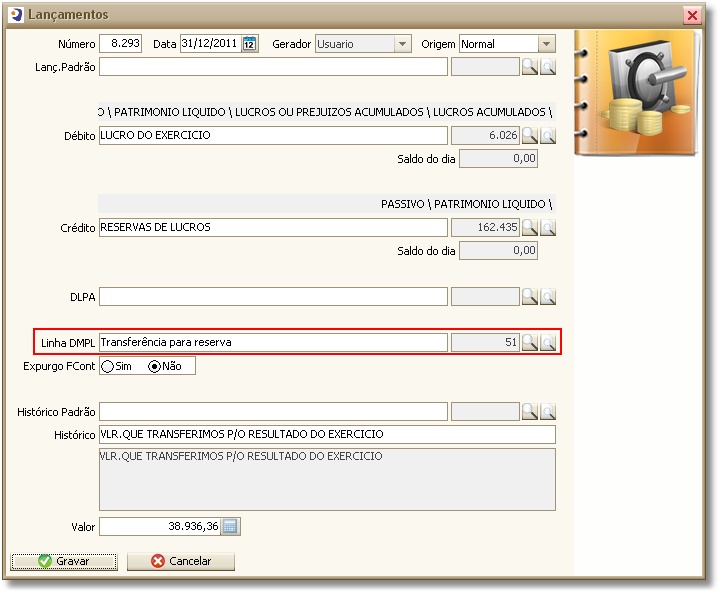The image size is (720, 594).
Task: Click the Linha DMPL field Transferência para reserva
Action: [x=273, y=342]
